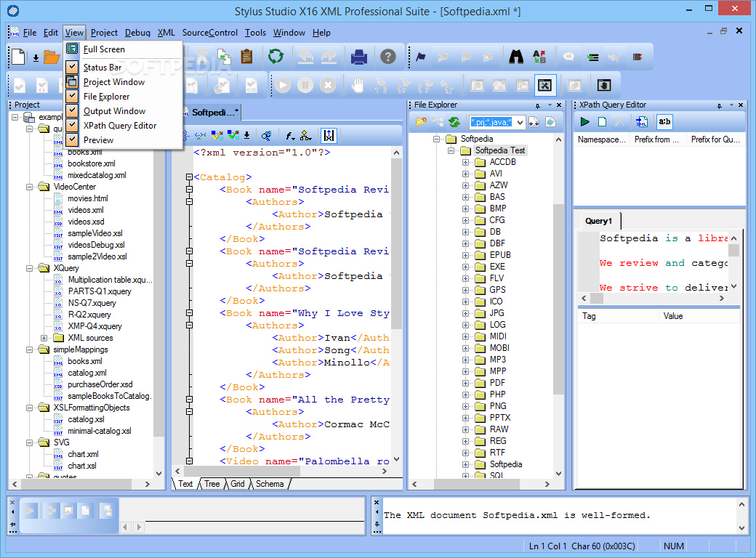Viewport: 756px width, 558px height.
Task: Open the File menu
Action: [x=29, y=33]
